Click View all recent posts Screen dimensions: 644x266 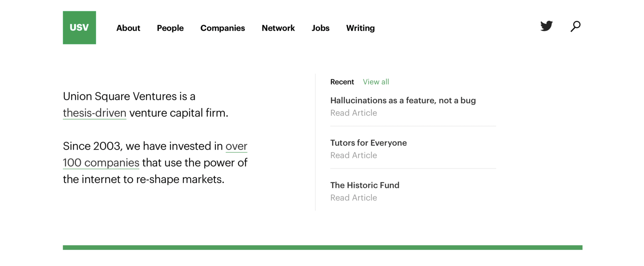pos(376,82)
